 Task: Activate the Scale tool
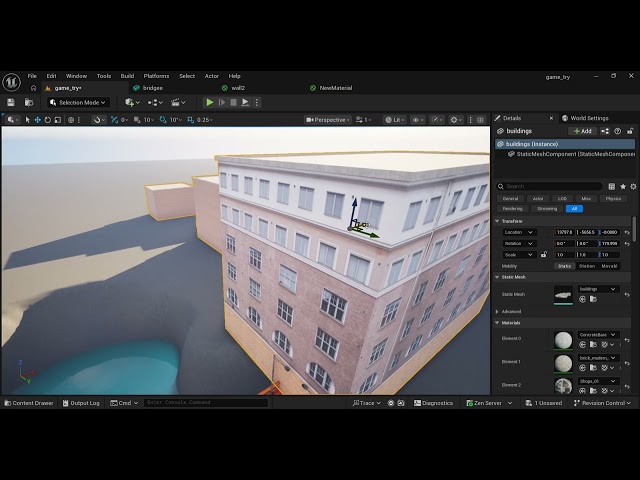tap(58, 120)
